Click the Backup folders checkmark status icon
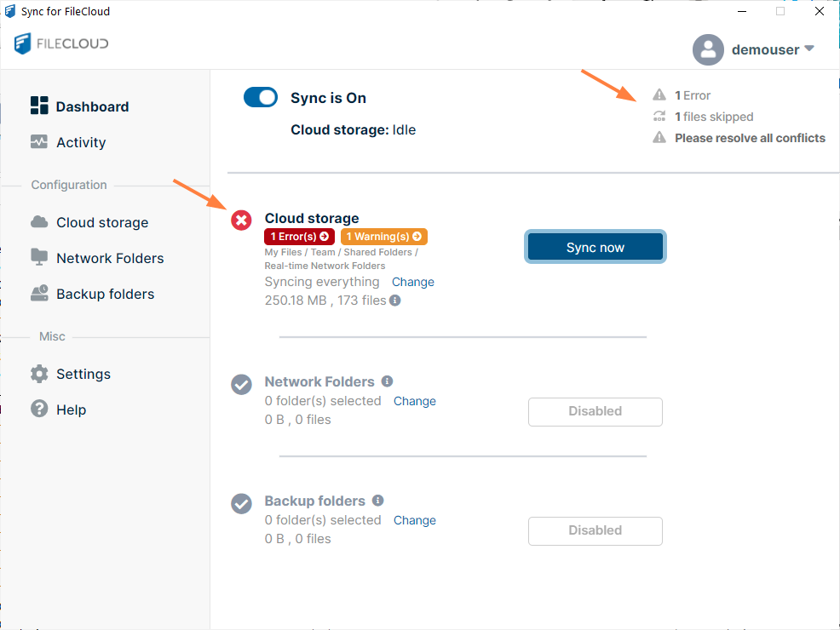The height and width of the screenshot is (630, 840). pos(242,504)
